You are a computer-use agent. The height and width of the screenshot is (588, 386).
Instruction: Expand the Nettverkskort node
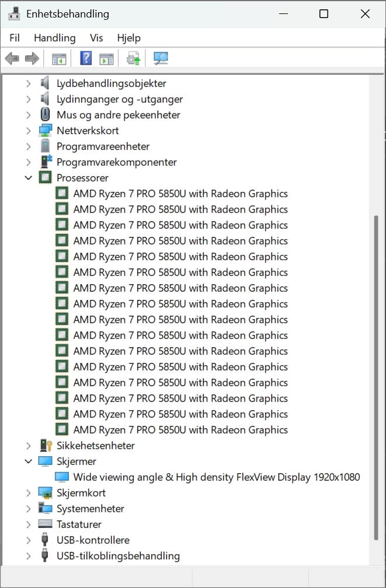(x=29, y=131)
